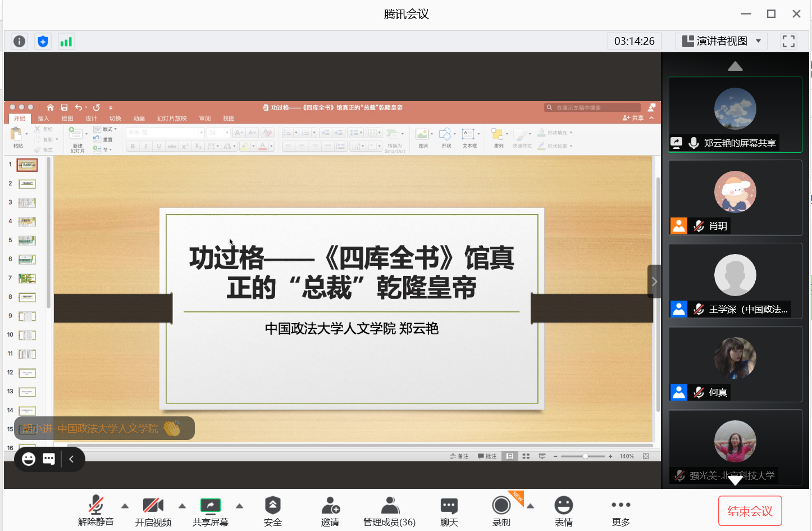Open 管理成员(36) participants list
812x531 pixels.
(389, 511)
